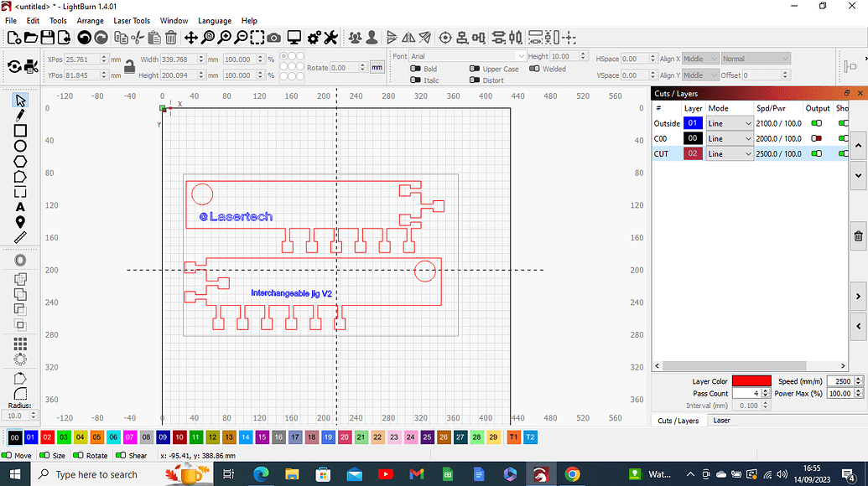Image resolution: width=868 pixels, height=486 pixels.
Task: Click the Zoom In magnifier icon
Action: tap(224, 38)
